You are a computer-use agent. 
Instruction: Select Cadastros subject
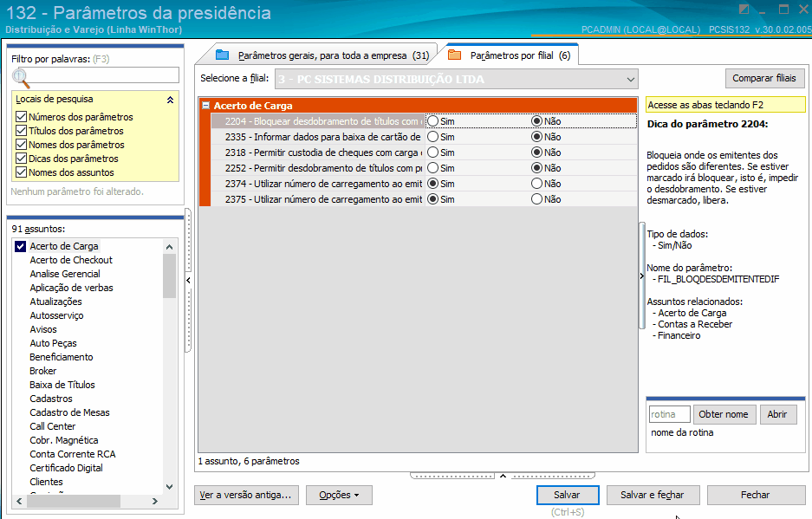point(51,399)
